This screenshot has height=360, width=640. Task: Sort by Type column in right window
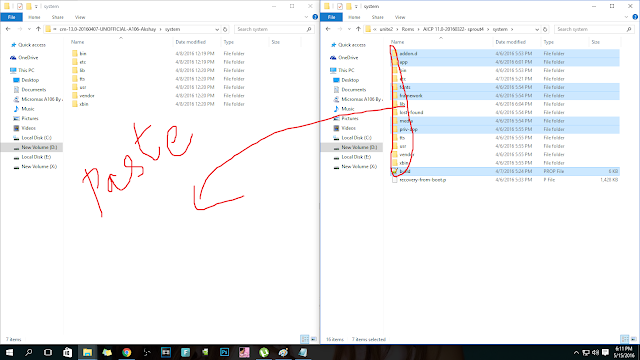[x=549, y=42]
